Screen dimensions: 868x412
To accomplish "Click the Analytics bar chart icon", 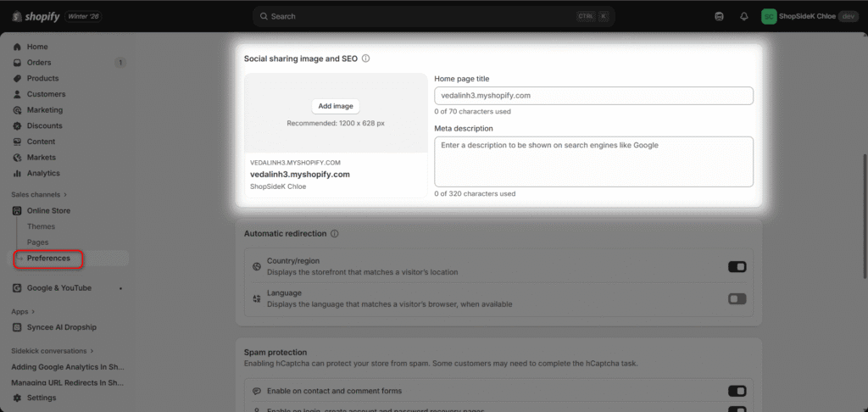I will pos(17,173).
